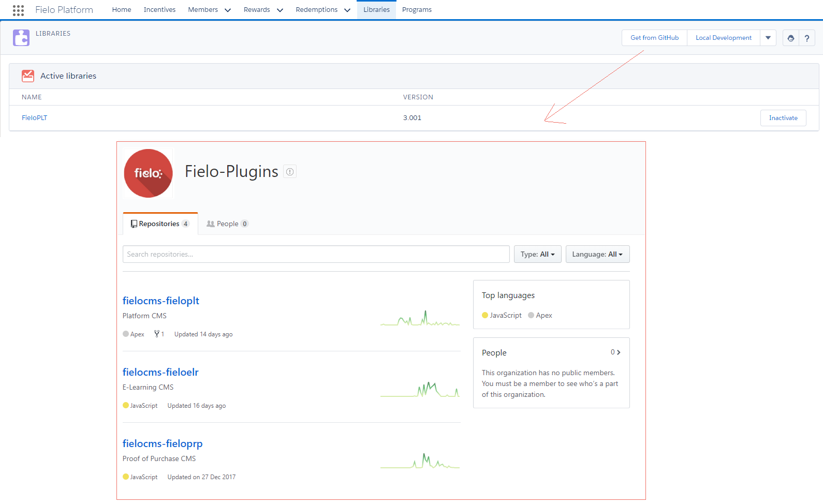Click the fork count icon for fielocms-fieloplt

(x=157, y=334)
